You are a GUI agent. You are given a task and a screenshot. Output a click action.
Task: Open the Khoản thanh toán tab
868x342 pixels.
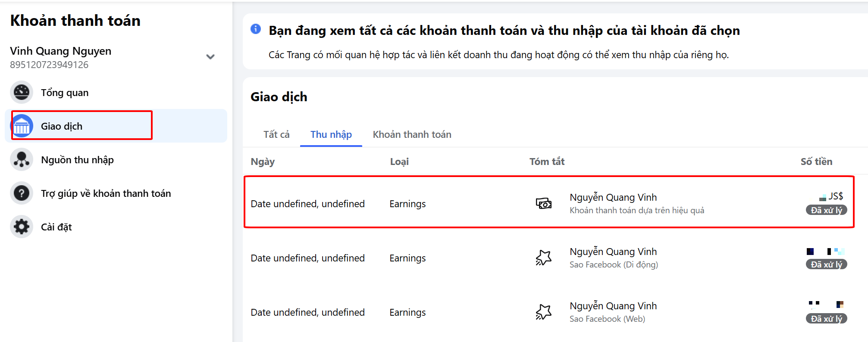coord(412,134)
